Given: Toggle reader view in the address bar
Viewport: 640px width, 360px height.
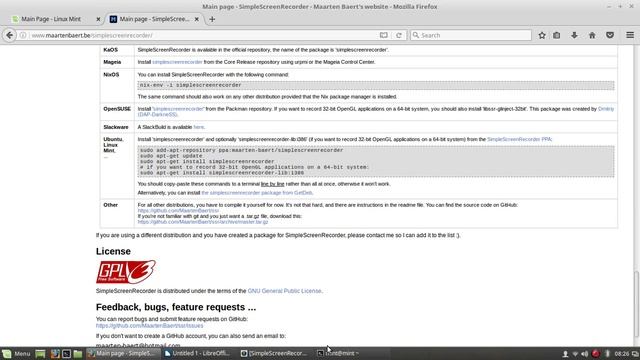Looking at the screenshot, I should coord(383,36).
